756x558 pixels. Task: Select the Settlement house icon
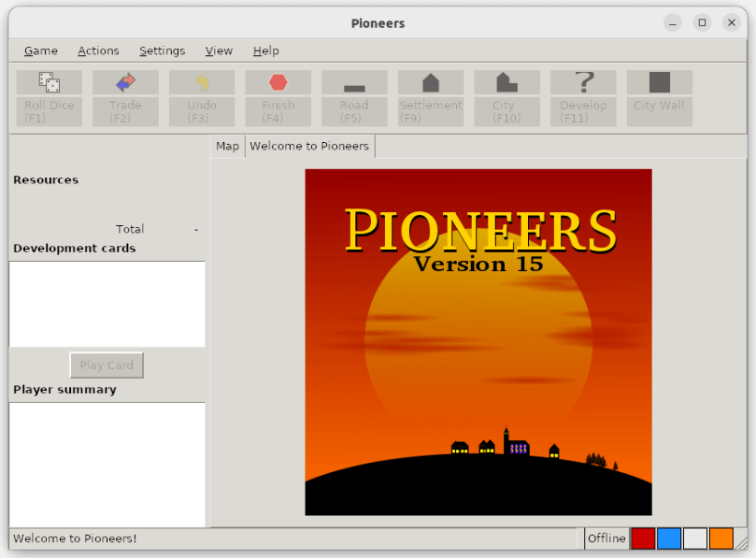(430, 82)
